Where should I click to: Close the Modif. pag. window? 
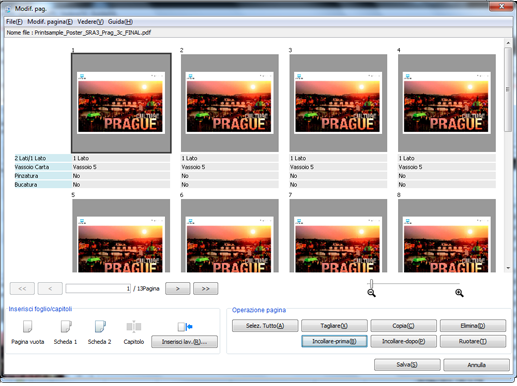[x=501, y=6]
